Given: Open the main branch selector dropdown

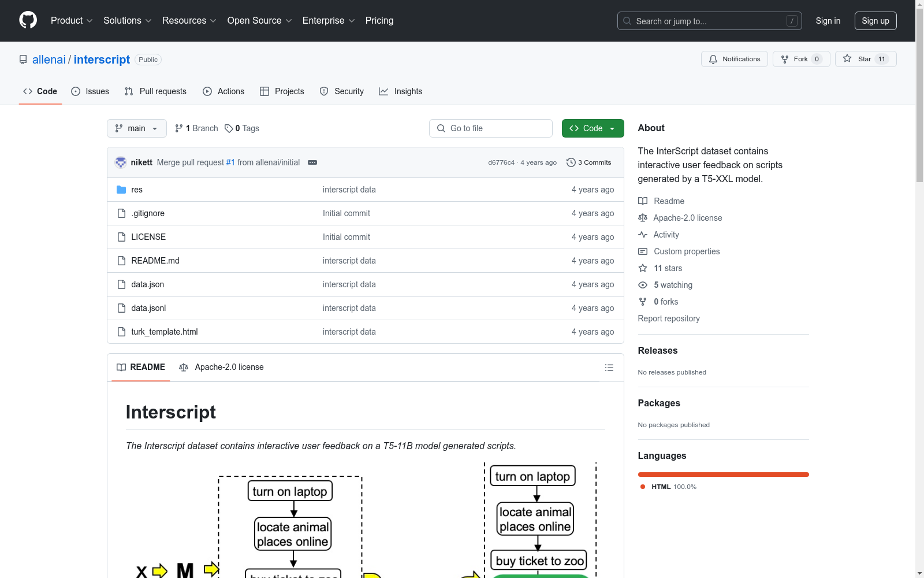Looking at the screenshot, I should click(137, 128).
